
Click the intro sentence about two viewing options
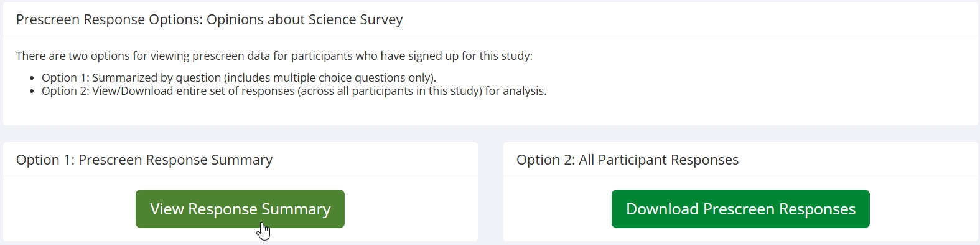274,56
